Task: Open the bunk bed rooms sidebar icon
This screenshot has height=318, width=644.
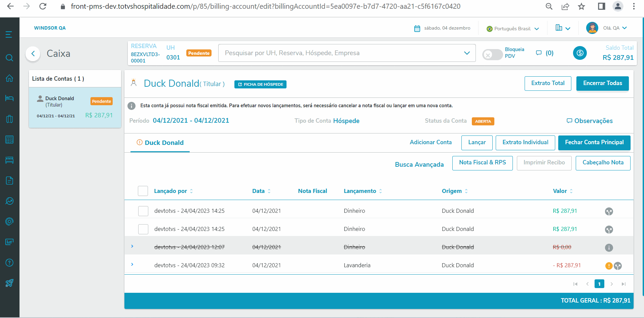Action: tap(9, 160)
